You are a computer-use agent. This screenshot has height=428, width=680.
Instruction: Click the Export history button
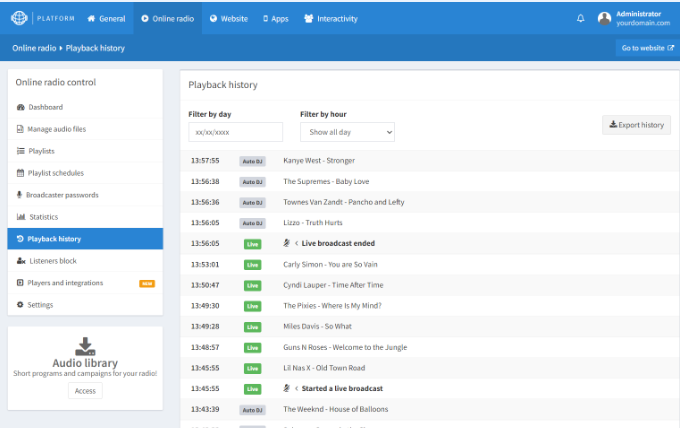(x=636, y=125)
